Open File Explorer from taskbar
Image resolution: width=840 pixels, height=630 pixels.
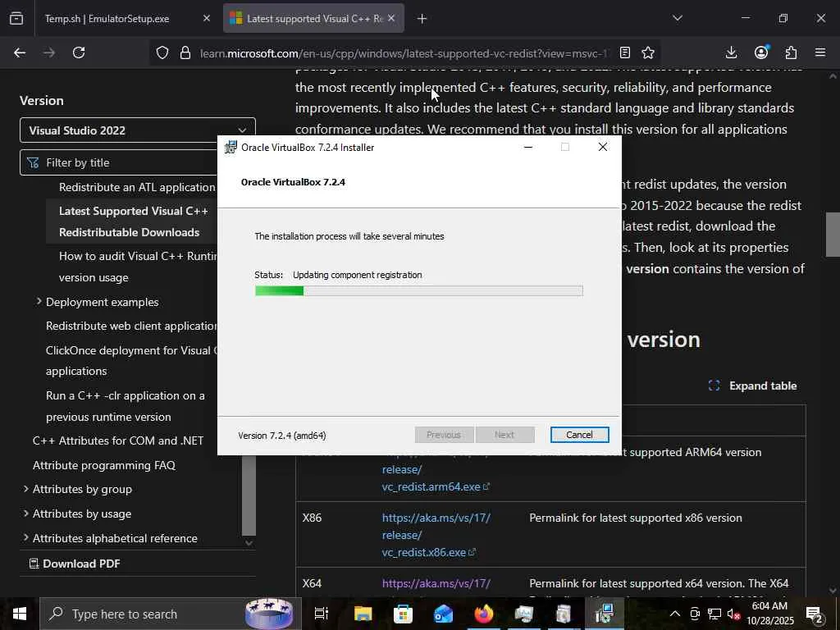pyautogui.click(x=363, y=614)
